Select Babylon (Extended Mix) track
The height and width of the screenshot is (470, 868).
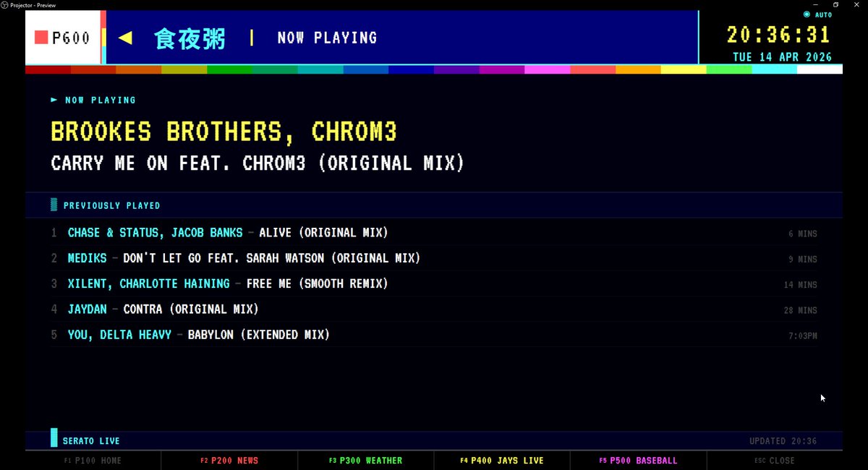coord(258,335)
